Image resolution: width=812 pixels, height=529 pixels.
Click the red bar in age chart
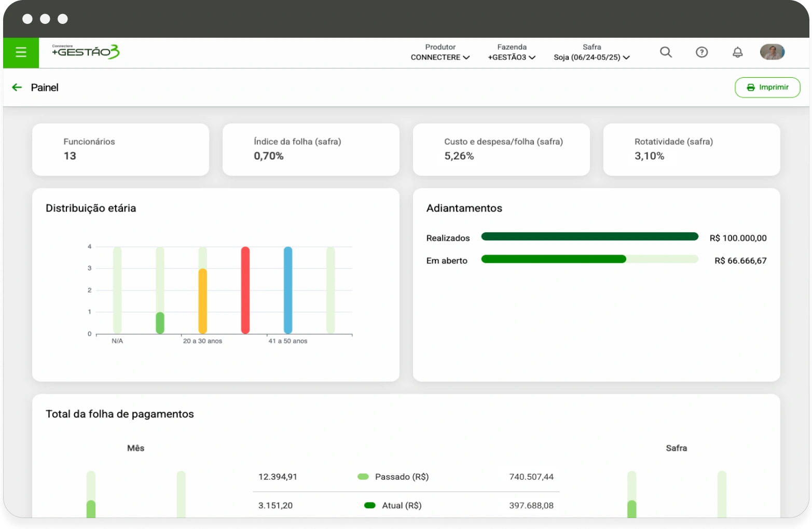coord(245,290)
